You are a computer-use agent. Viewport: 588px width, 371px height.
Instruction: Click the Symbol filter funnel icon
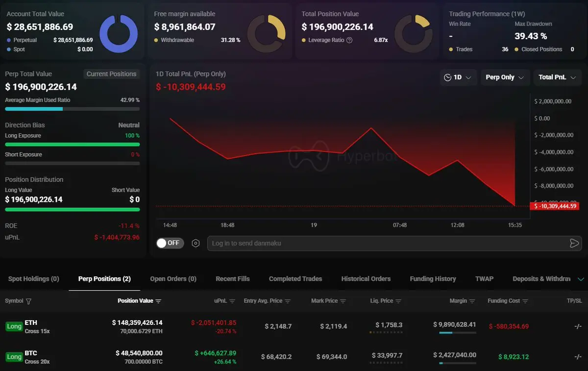point(28,301)
